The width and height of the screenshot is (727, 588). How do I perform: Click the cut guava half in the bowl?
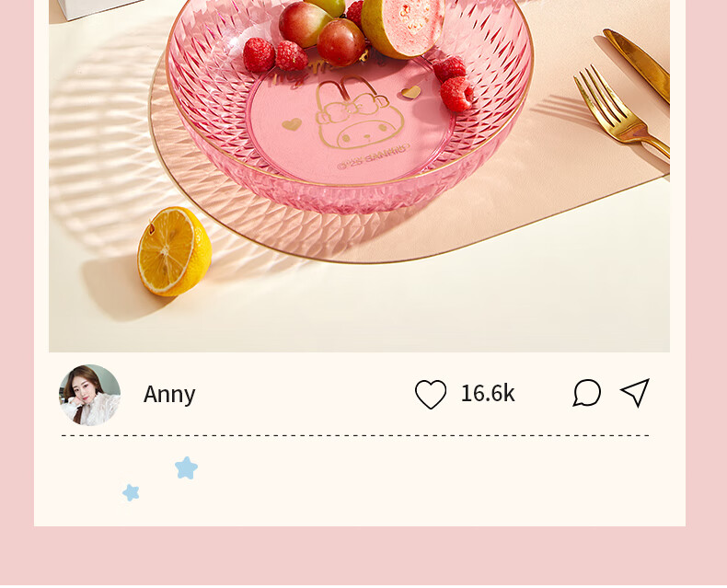pyautogui.click(x=402, y=26)
